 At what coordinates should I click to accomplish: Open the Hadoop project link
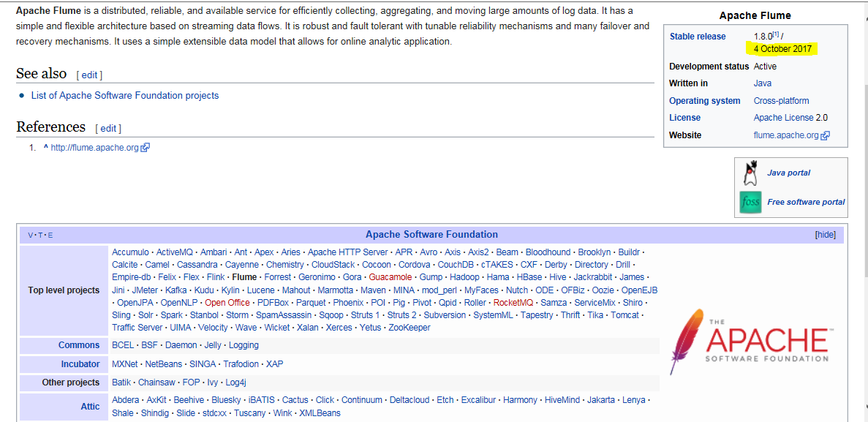tap(464, 277)
